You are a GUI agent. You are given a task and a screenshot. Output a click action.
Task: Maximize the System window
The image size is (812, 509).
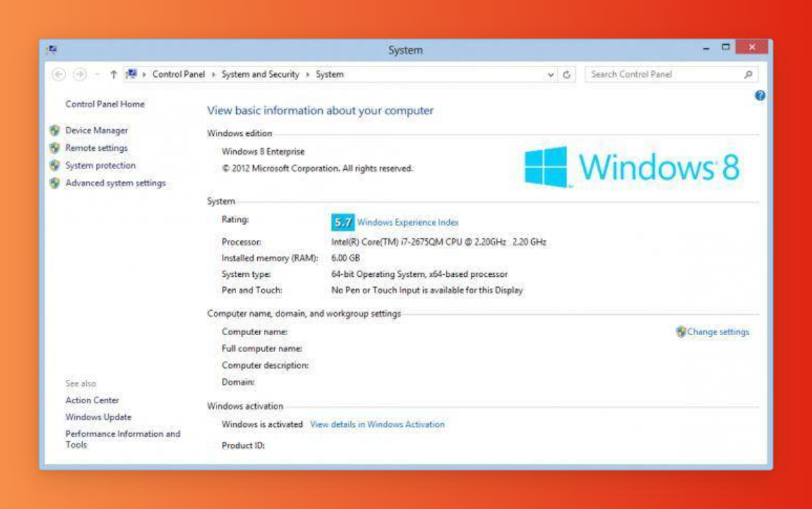[726, 47]
